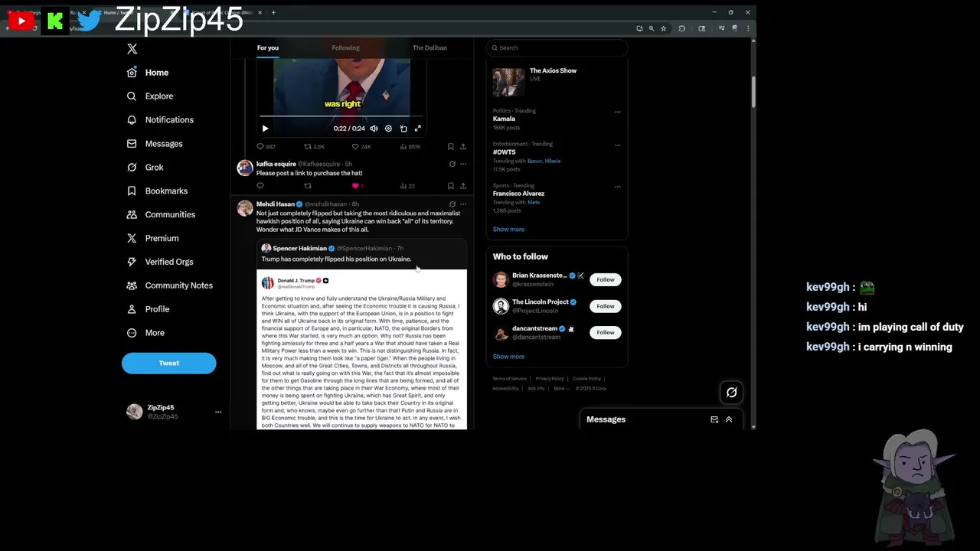Retweet kafka esquire's tweet
980x551 pixels.
[x=308, y=186]
